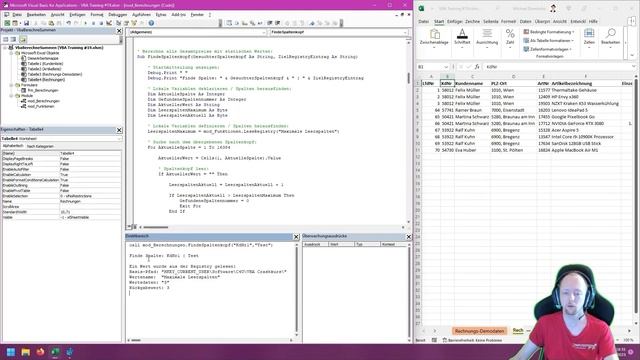Screen dimensions: 640x360
Task: Switch to Full Module View at code window bottom
Action: tap(134, 227)
